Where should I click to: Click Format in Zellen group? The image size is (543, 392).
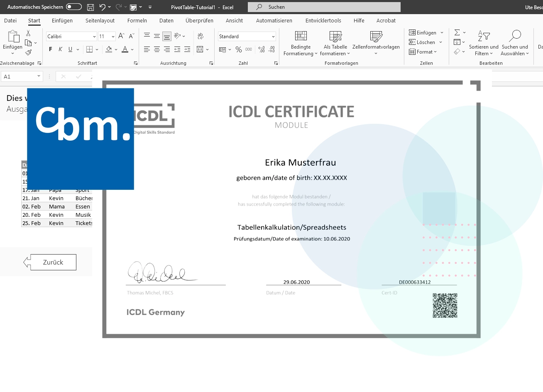[423, 51]
